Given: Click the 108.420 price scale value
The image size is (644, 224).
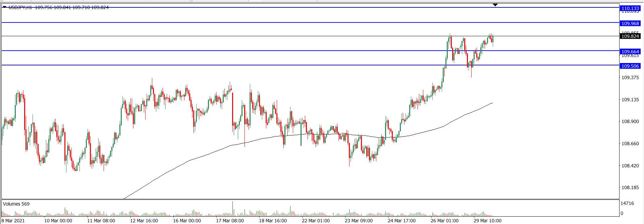Looking at the screenshot, I should 630,166.
